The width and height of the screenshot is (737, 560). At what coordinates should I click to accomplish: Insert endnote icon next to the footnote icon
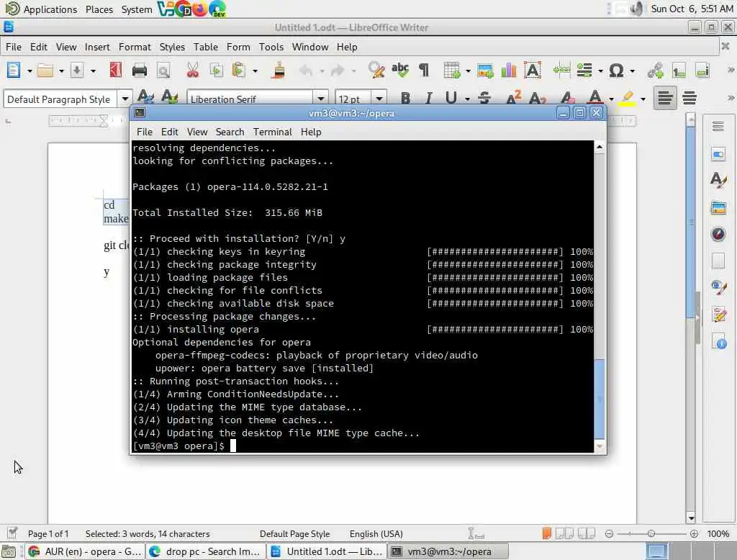pos(702,71)
